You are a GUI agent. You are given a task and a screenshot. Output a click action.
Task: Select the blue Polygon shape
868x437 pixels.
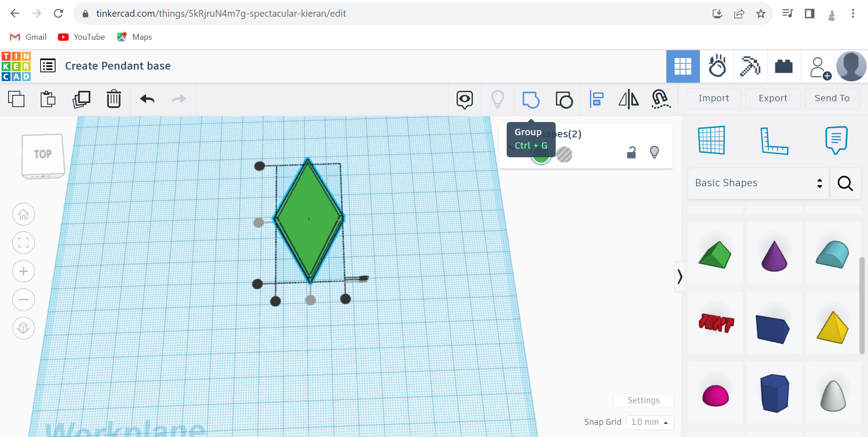tap(774, 393)
